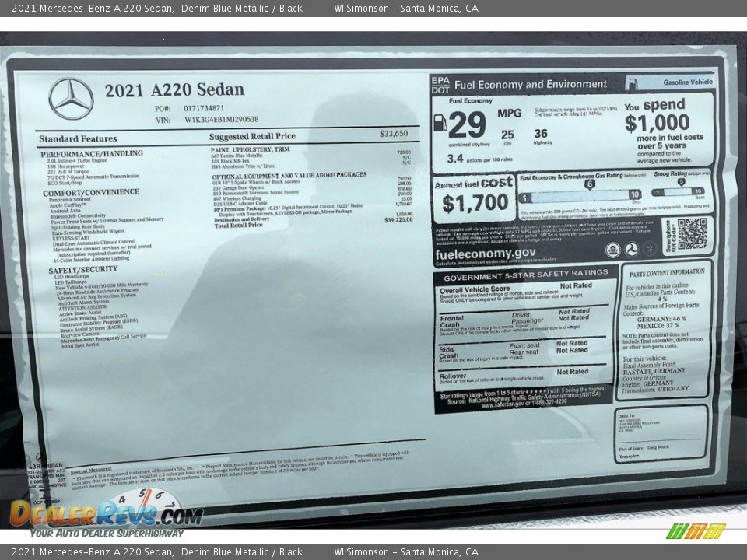Click the 'Android Auto' feature
Screen dimensions: 747x560
[65, 211]
